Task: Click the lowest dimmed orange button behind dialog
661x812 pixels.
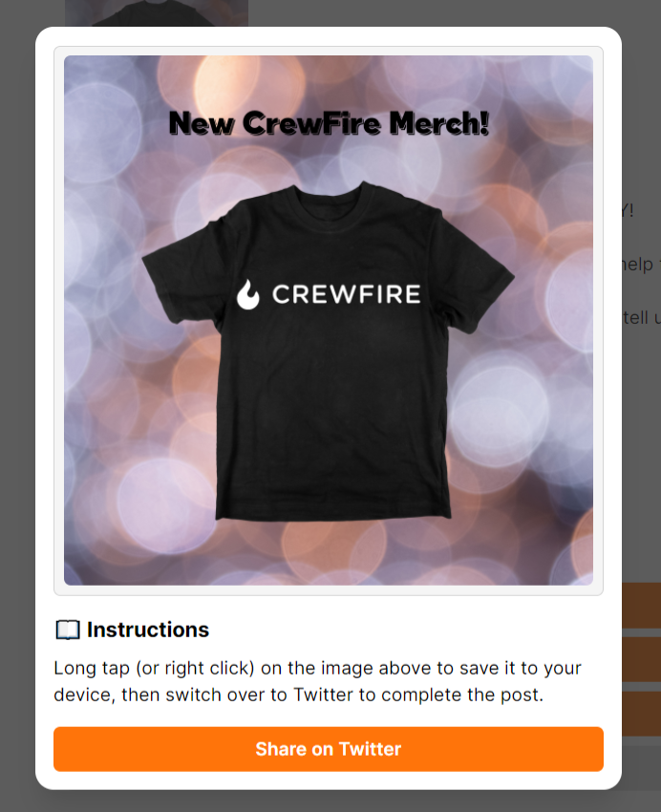Action: tap(641, 714)
